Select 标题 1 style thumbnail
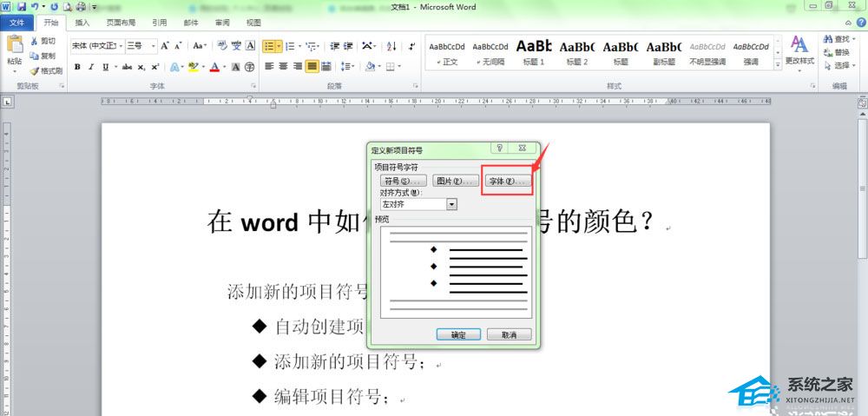Image resolution: width=868 pixels, height=416 pixels. tap(534, 53)
